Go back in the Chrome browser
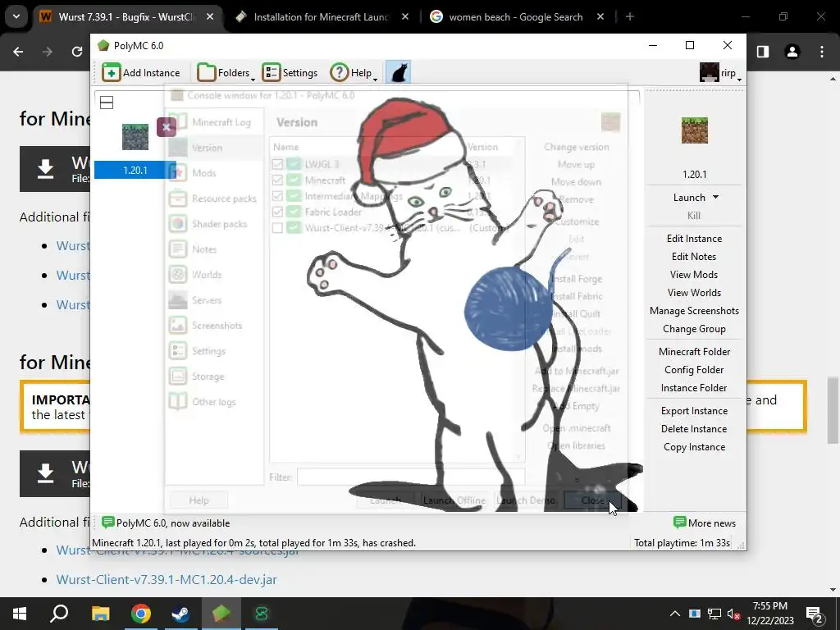The height and width of the screenshot is (630, 840). (x=18, y=52)
